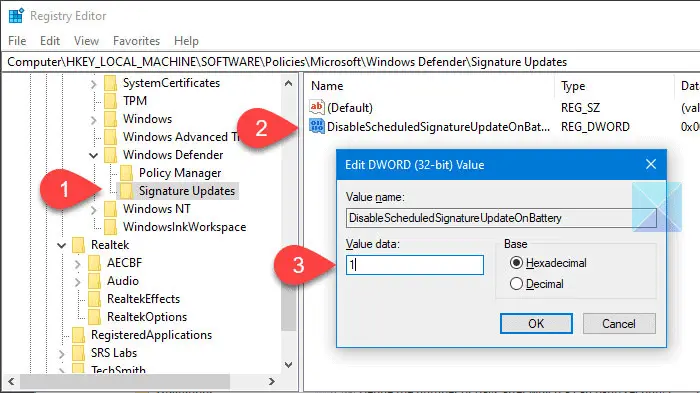Click the Value name field
Viewport: 700px width, 393px height.
point(501,218)
